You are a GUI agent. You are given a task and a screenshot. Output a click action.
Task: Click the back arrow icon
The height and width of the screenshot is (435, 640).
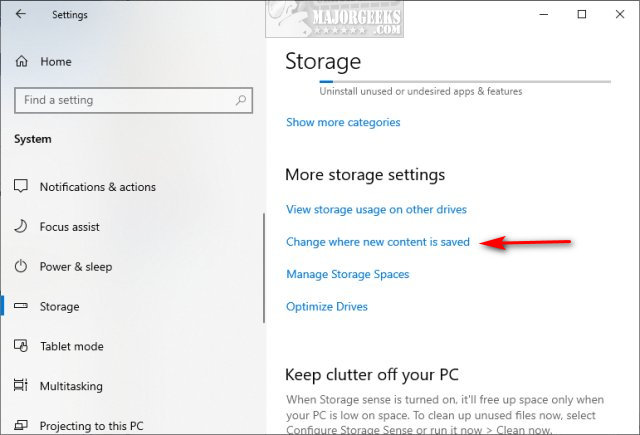point(21,15)
